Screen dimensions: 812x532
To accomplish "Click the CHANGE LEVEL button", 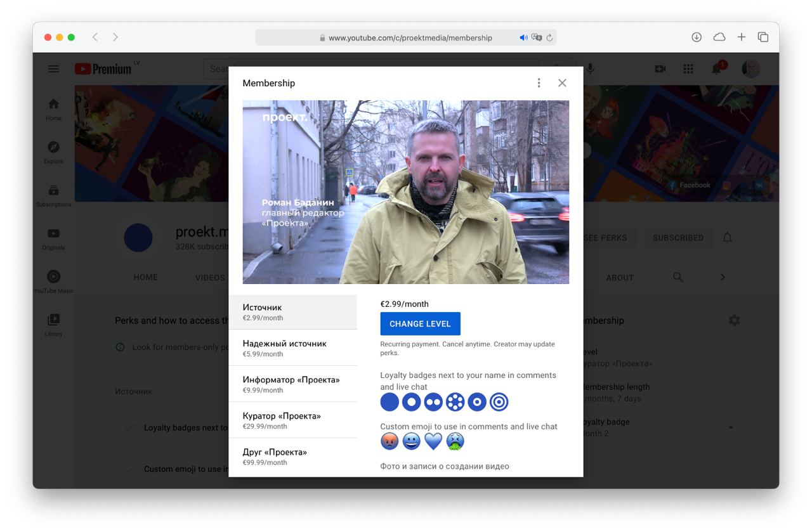I will [420, 323].
